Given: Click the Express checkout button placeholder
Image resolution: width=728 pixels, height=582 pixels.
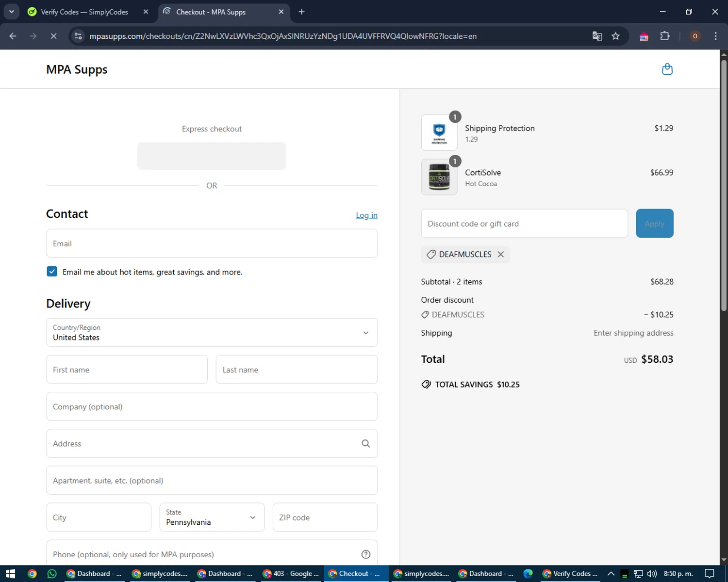Looking at the screenshot, I should click(212, 156).
